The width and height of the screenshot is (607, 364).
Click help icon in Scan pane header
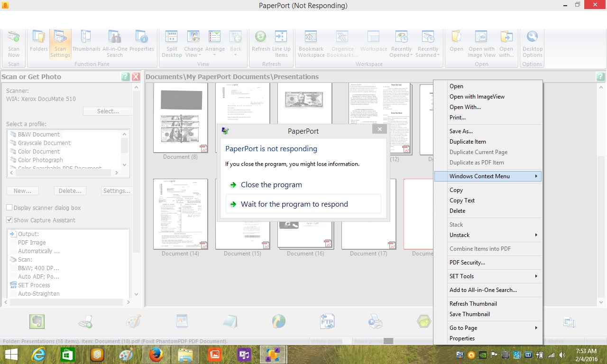pos(125,77)
